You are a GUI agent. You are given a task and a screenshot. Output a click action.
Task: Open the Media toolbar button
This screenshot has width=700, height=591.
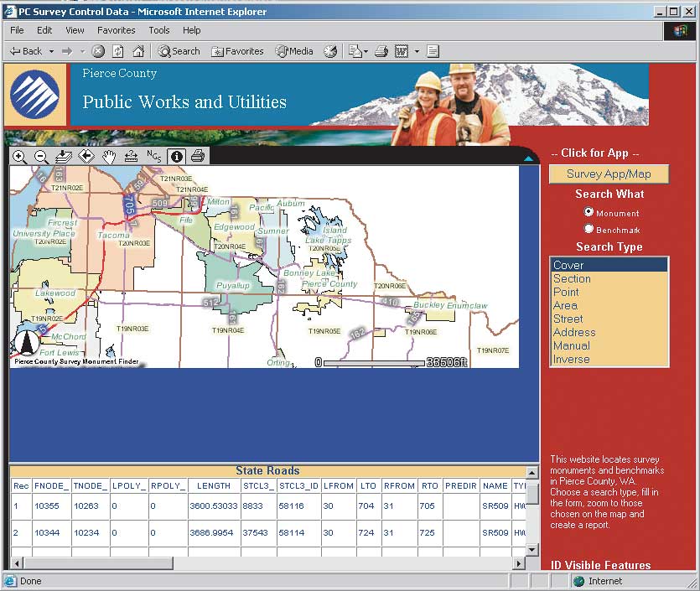coord(294,52)
